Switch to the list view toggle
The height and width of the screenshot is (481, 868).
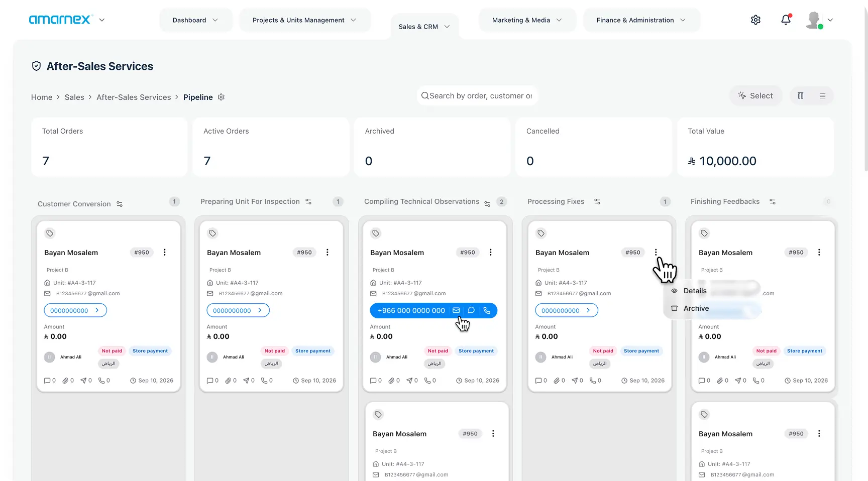pos(823,96)
